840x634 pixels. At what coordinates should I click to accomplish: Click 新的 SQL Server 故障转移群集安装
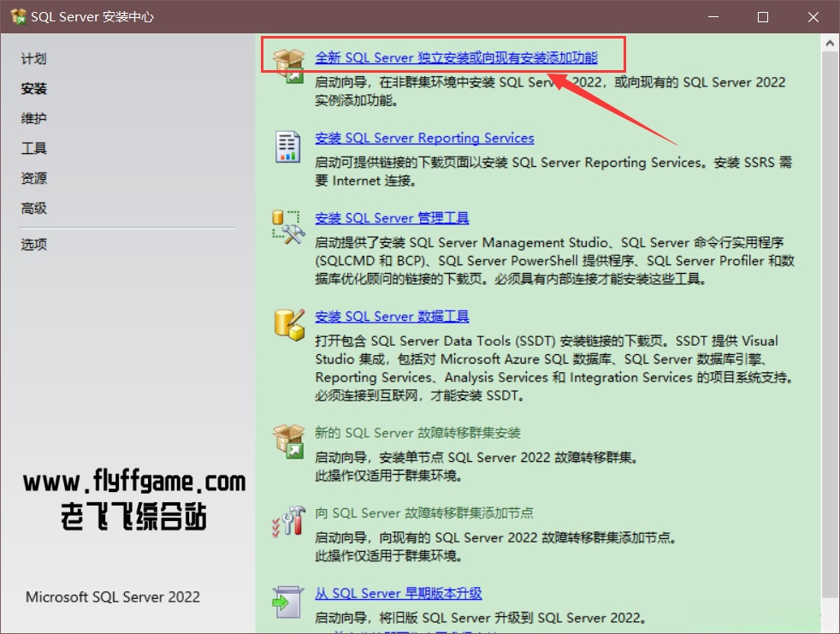pos(417,432)
